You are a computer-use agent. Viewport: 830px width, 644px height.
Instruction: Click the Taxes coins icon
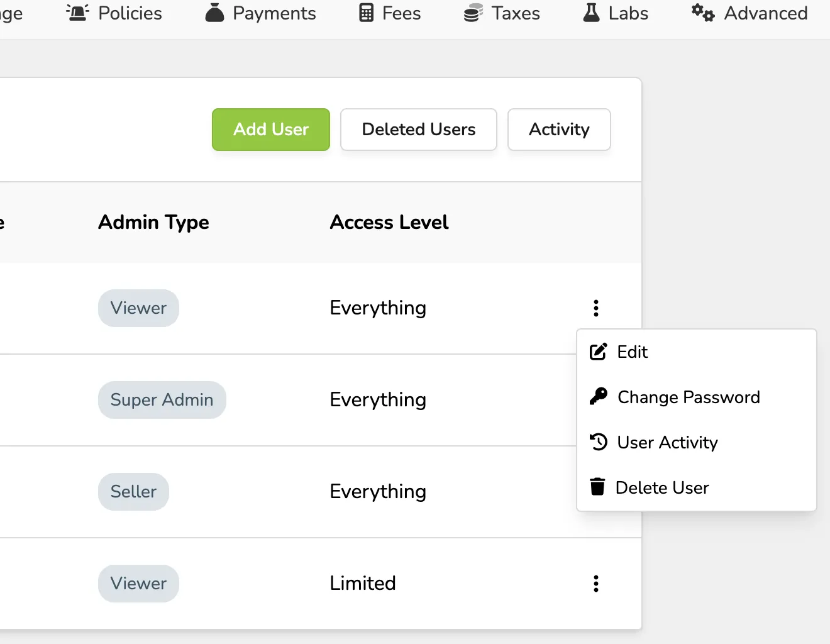(473, 13)
